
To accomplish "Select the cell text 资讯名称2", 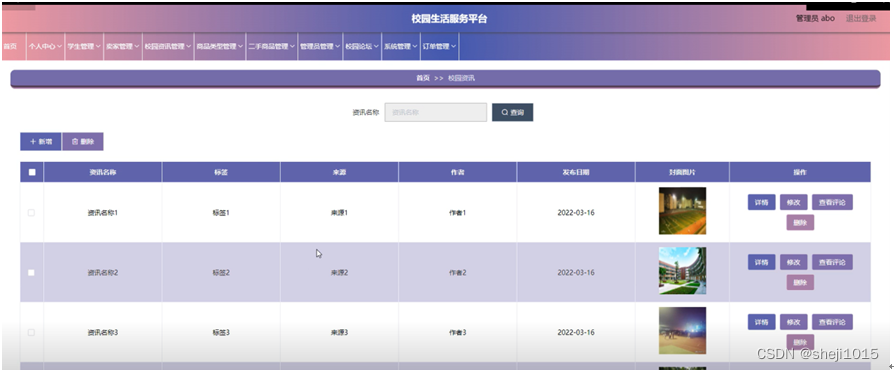I will [x=103, y=272].
